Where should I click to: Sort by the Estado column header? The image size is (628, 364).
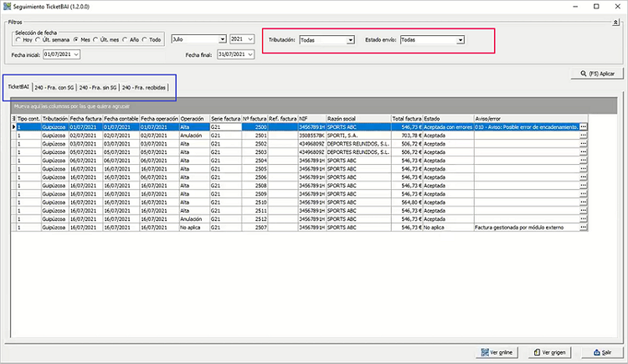pos(448,119)
